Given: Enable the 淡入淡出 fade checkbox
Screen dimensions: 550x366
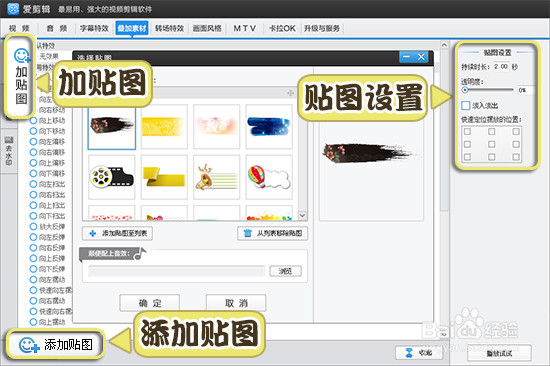Looking at the screenshot, I should (466, 105).
